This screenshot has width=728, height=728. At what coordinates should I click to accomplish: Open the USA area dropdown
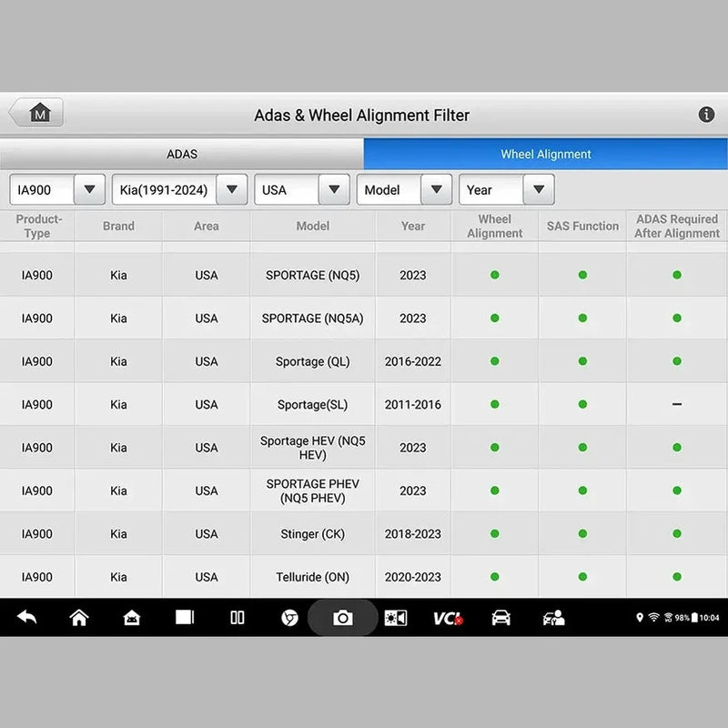[302, 189]
